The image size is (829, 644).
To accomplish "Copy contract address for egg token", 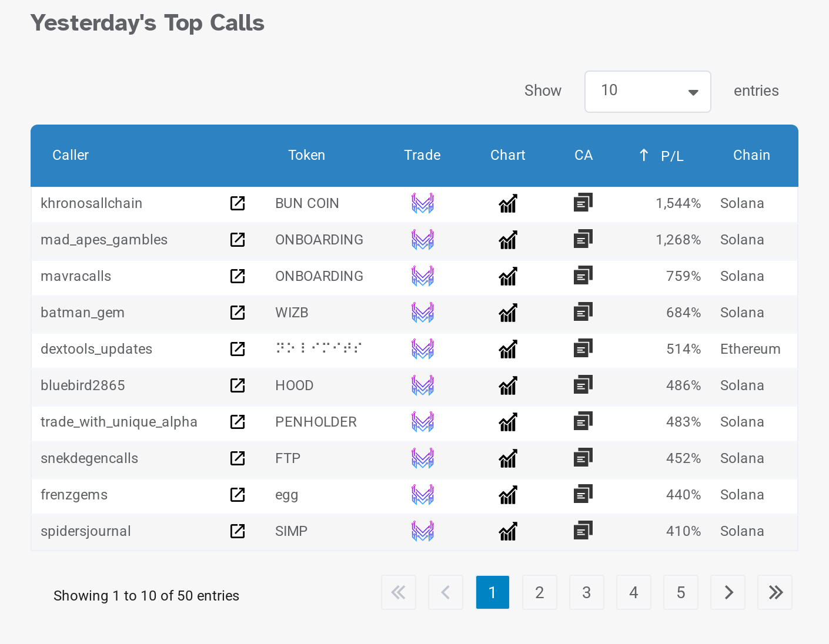I will point(583,495).
